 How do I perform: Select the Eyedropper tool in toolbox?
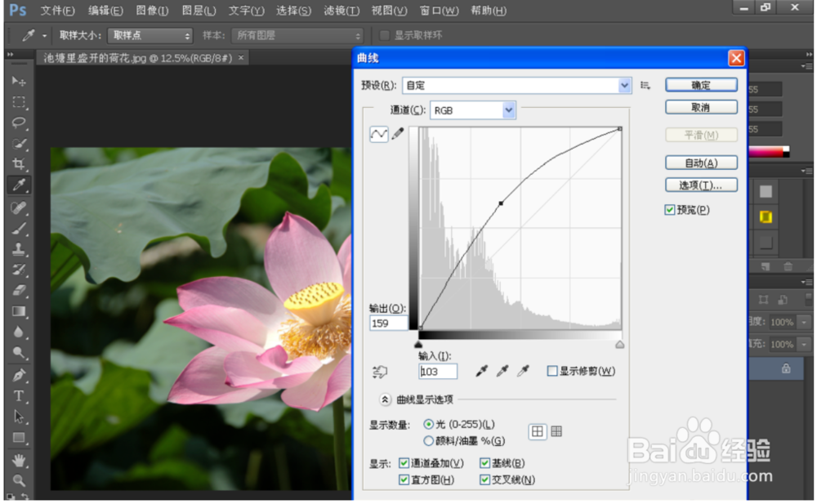click(x=19, y=185)
